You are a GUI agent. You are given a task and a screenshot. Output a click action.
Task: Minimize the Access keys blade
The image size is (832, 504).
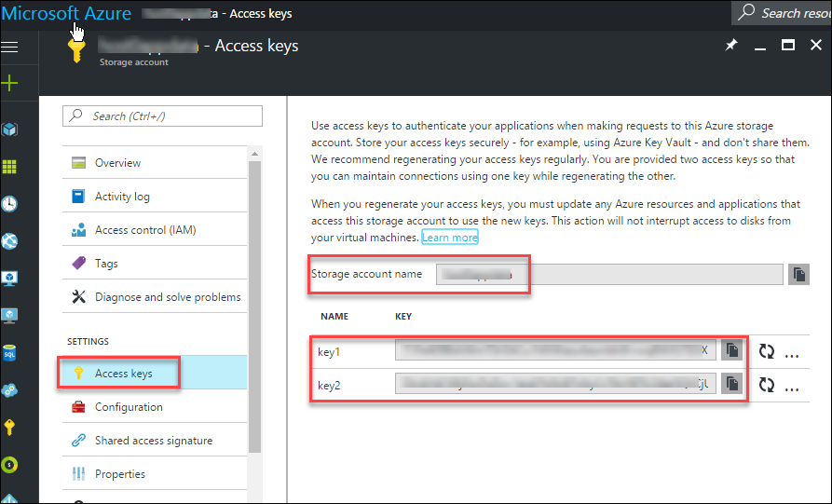click(760, 48)
